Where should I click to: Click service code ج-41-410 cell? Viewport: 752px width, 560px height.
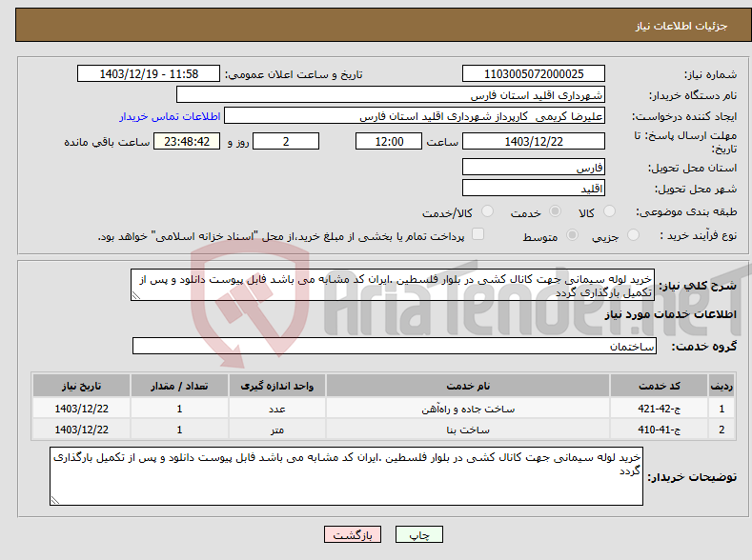click(x=659, y=430)
